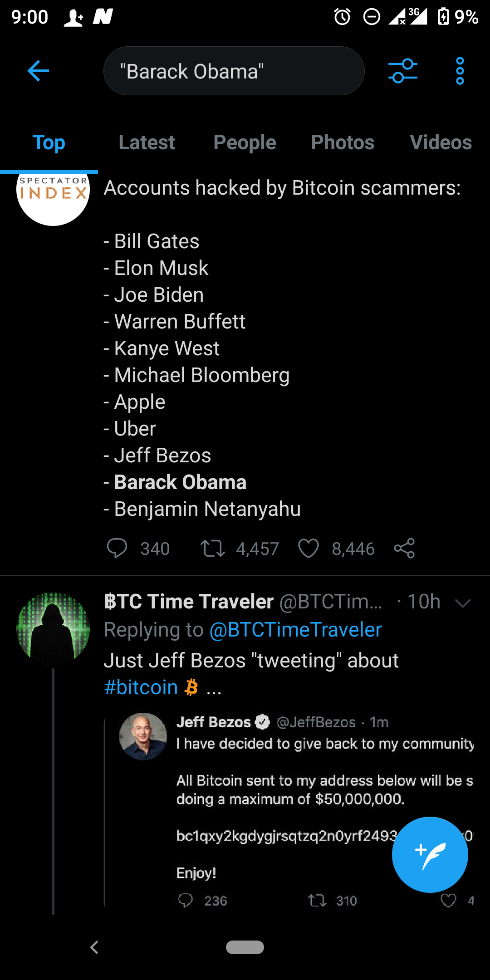Tap the back arrow in search header

pyautogui.click(x=38, y=71)
